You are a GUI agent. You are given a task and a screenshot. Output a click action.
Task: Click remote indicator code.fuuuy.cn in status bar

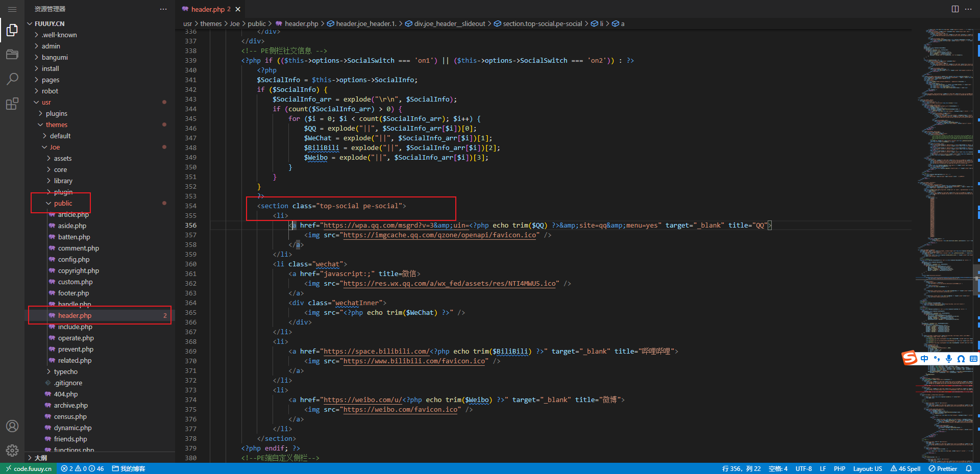pos(29,468)
